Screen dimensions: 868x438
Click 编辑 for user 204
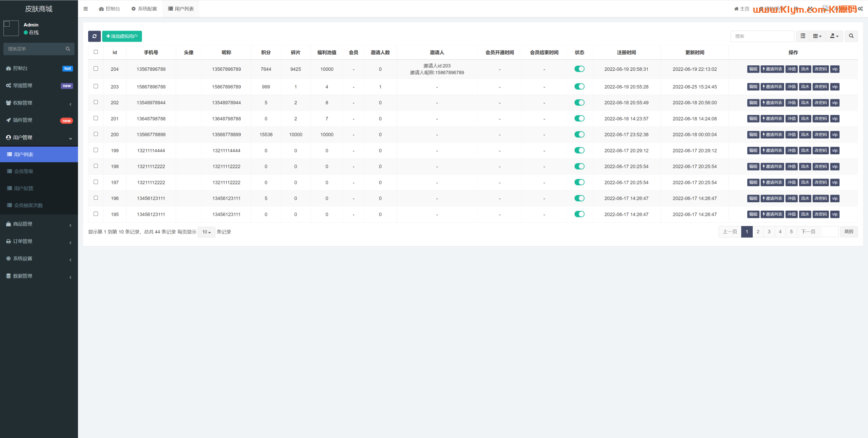(x=753, y=69)
